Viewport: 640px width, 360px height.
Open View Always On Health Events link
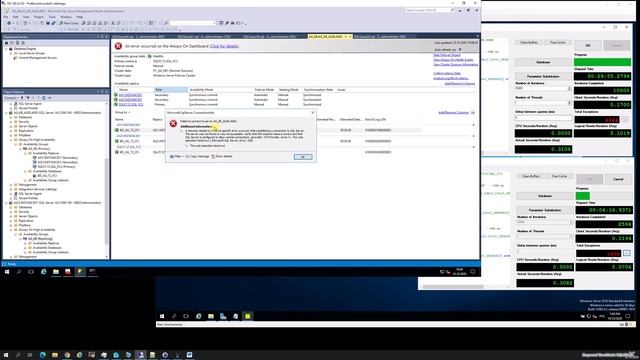453,60
